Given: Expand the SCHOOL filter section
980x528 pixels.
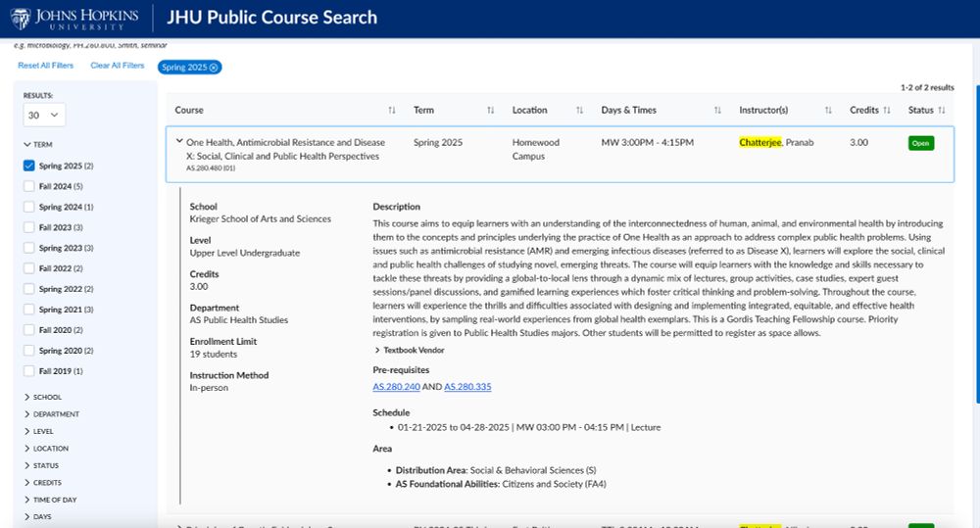Looking at the screenshot, I should pyautogui.click(x=42, y=397).
